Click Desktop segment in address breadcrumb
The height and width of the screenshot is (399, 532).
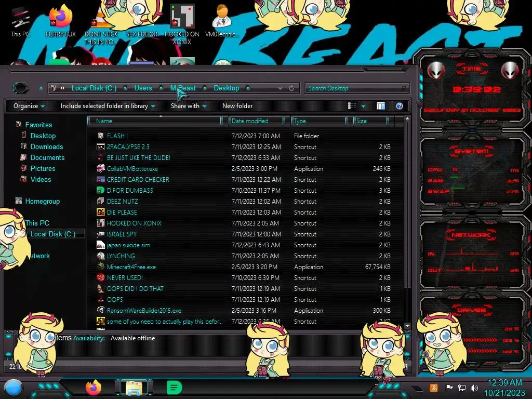pos(227,88)
